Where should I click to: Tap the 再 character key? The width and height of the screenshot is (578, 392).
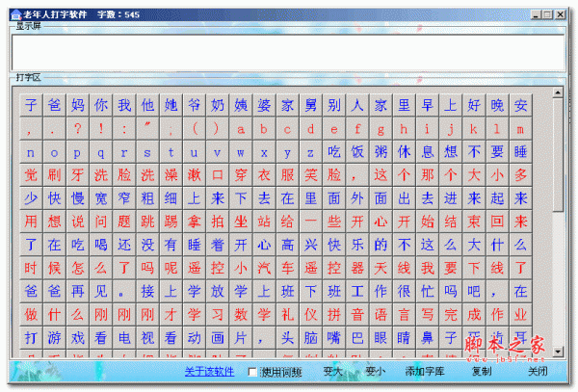(x=78, y=291)
